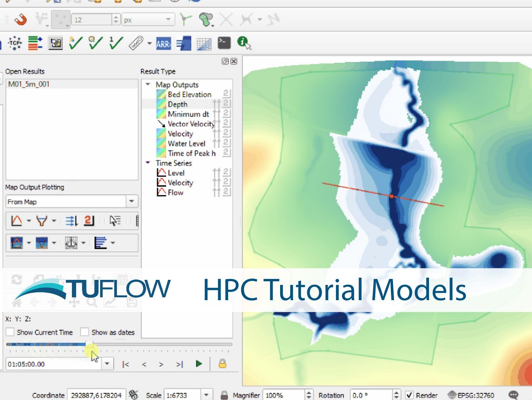Click the padlock icon beside play

click(x=222, y=364)
